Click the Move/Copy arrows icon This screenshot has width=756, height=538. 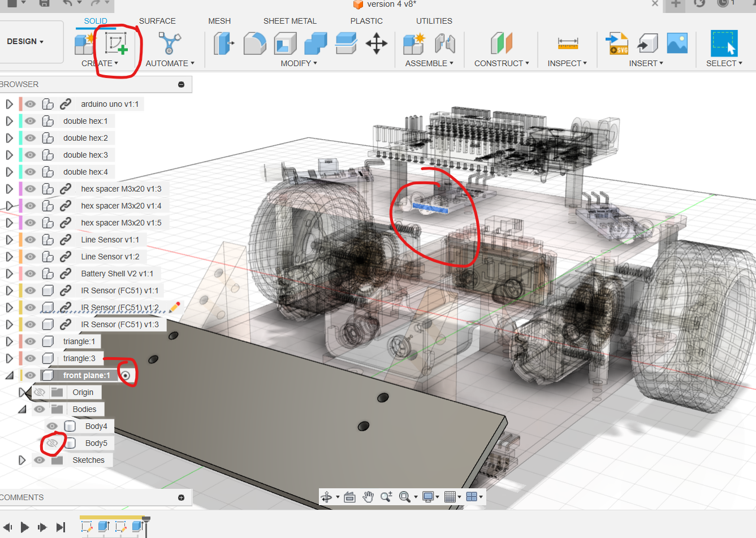click(x=376, y=44)
